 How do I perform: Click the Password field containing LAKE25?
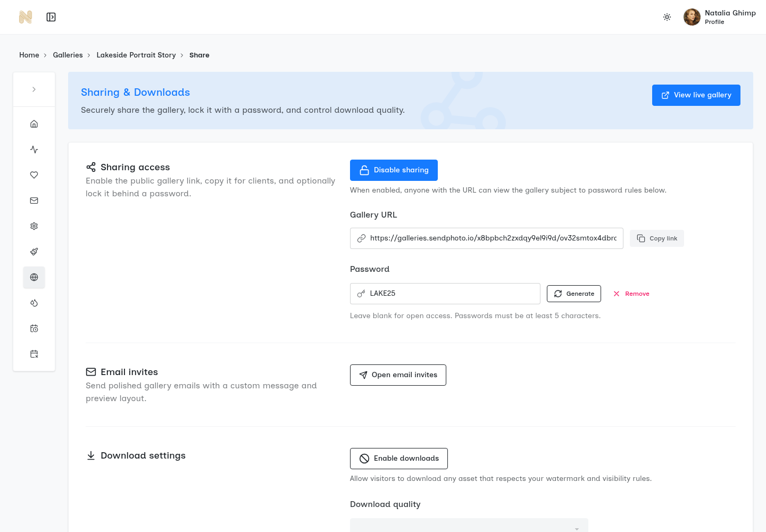pos(445,294)
